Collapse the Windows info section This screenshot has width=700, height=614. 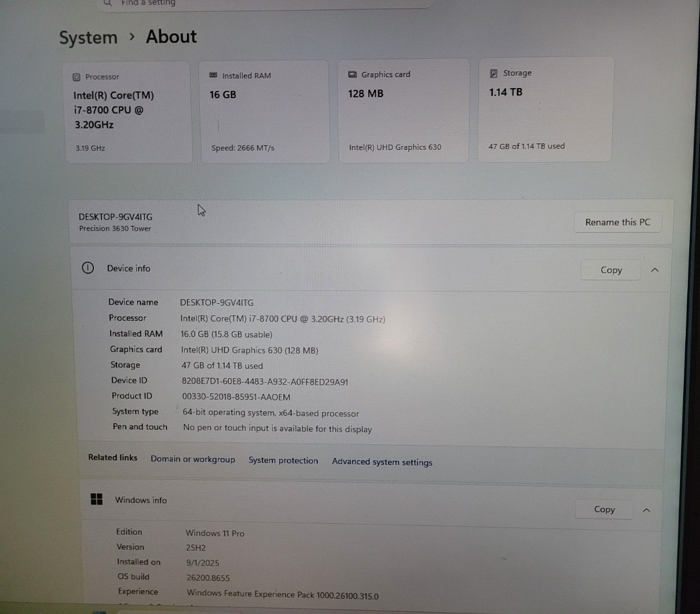pyautogui.click(x=646, y=510)
